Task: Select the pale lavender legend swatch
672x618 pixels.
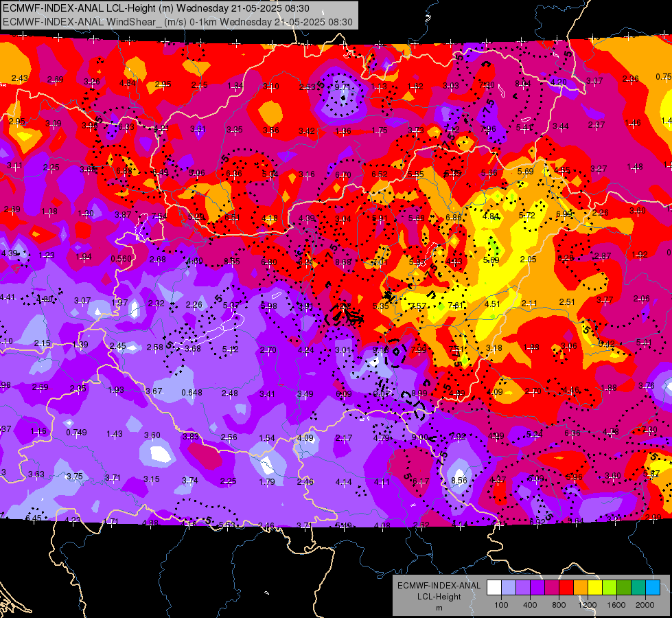Action: (509, 588)
